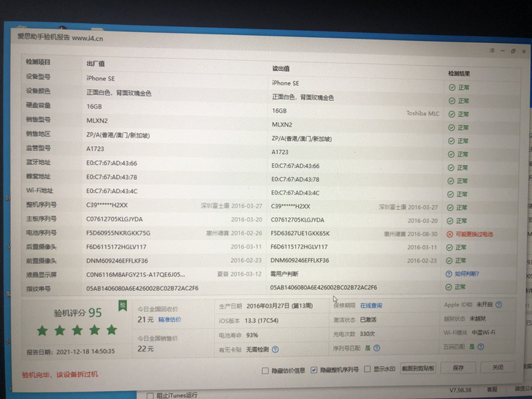Click 今日全国销售价 22元 value

(146, 349)
